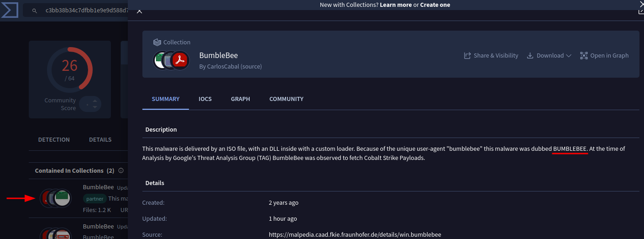
Task: Select the '2 years ago' created value
Action: point(283,202)
